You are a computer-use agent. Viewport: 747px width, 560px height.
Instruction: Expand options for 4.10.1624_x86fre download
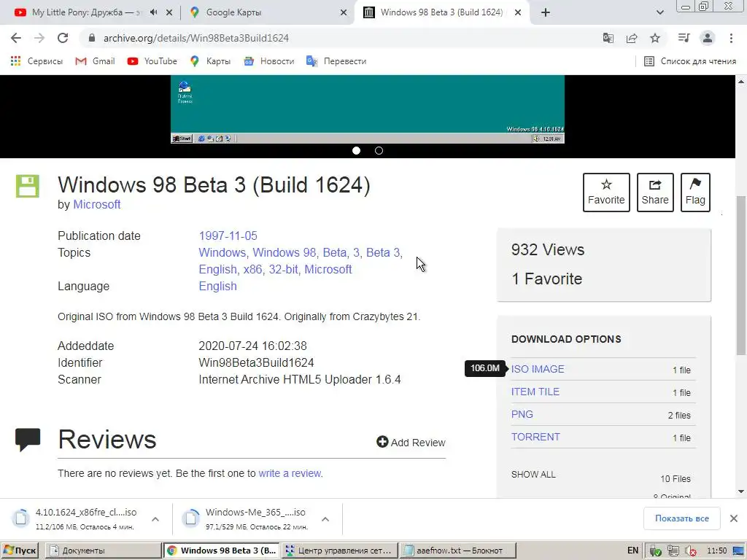[x=155, y=519]
